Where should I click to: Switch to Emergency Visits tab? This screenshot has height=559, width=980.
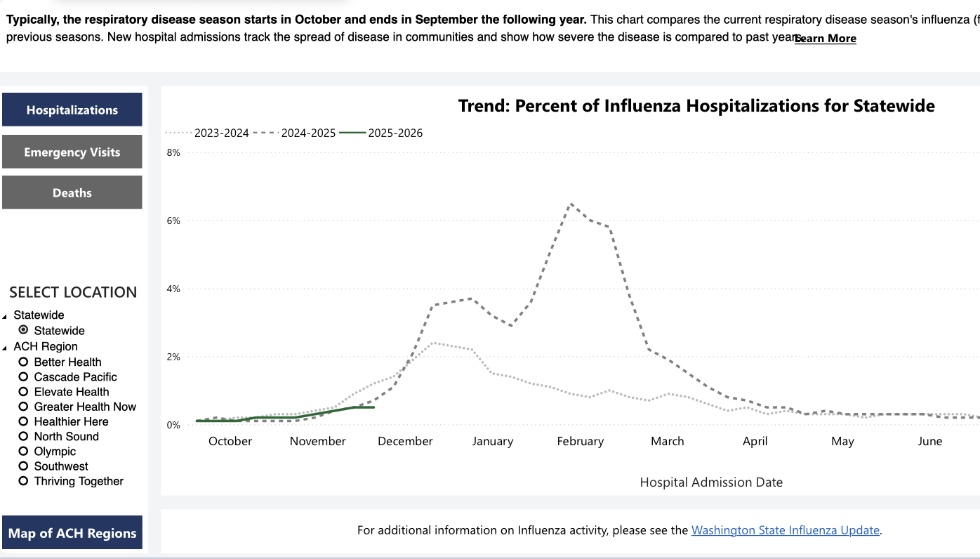click(x=72, y=152)
